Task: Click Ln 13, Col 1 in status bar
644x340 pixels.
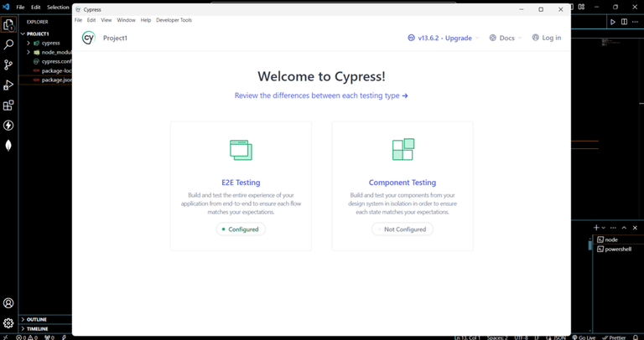Action: click(x=468, y=337)
